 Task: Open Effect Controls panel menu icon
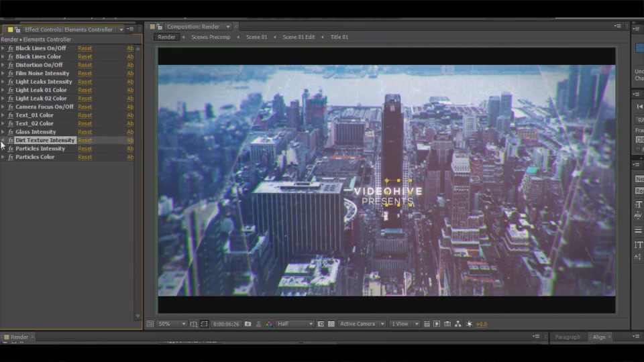(130, 29)
